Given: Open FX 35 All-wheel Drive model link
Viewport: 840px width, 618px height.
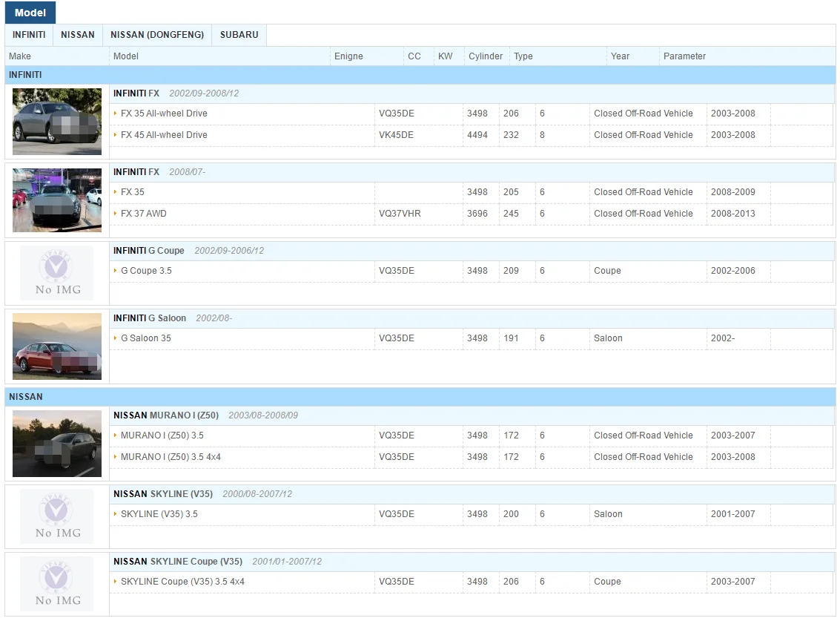Looking at the screenshot, I should (164, 114).
